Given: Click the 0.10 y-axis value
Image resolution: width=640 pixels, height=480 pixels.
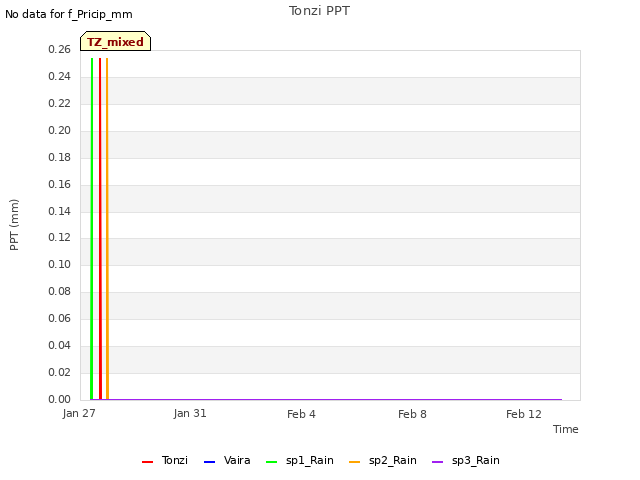Looking at the screenshot, I should [59, 264].
